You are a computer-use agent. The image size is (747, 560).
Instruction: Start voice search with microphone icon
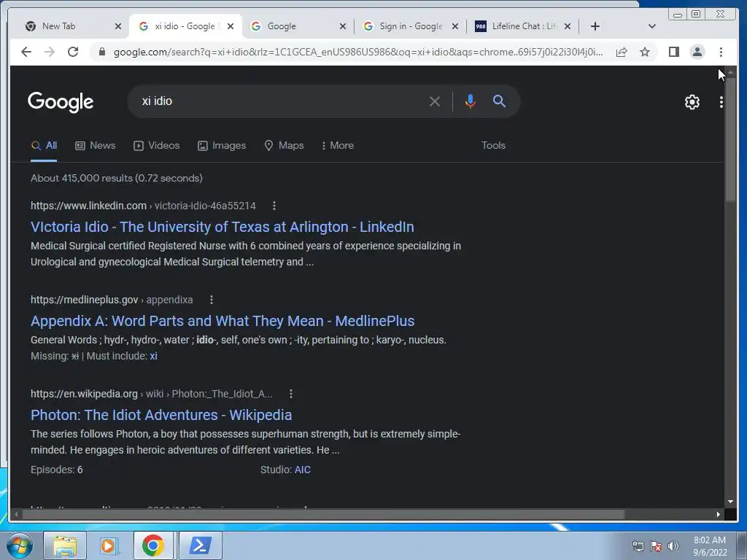pyautogui.click(x=471, y=101)
